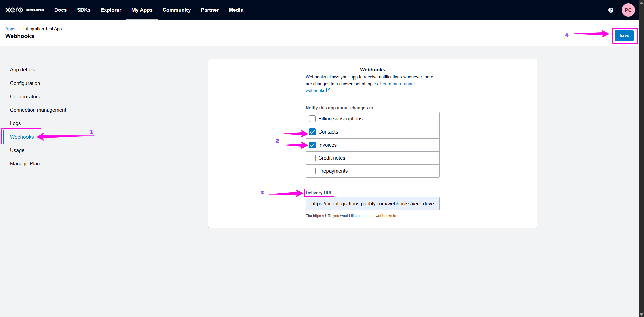The height and width of the screenshot is (317, 644).
Task: Click the external link icon beside webhooks
Action: [329, 90]
